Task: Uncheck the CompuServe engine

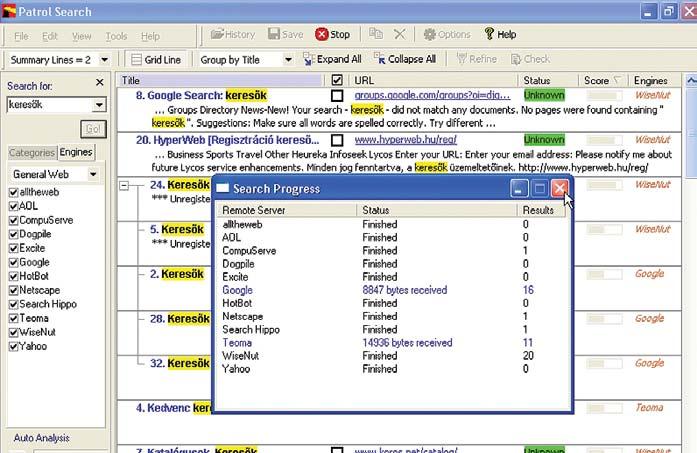Action: (13, 220)
